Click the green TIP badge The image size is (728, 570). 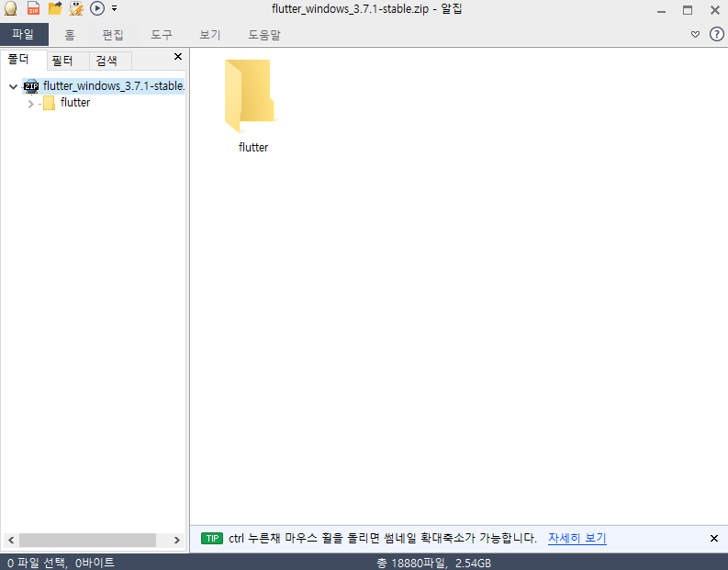click(x=212, y=539)
